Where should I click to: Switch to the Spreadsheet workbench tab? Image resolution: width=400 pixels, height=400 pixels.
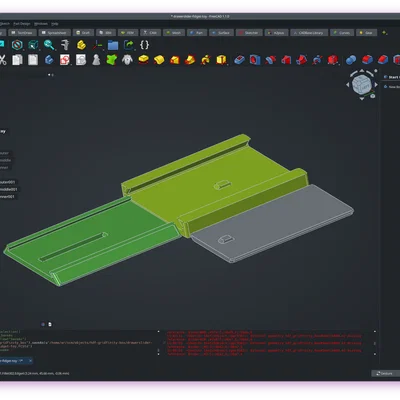(55, 33)
